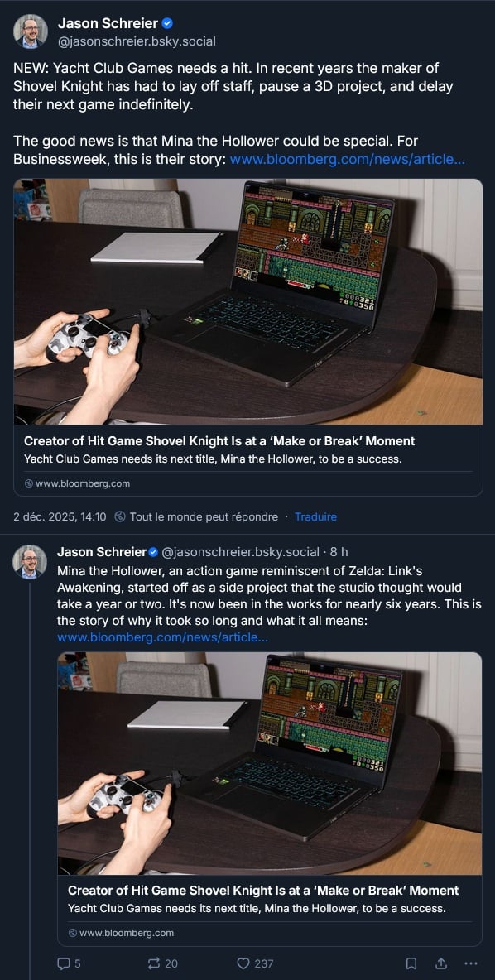The width and height of the screenshot is (495, 980).
Task: Click Jason Schreier's name in the reply
Action: 101,552
